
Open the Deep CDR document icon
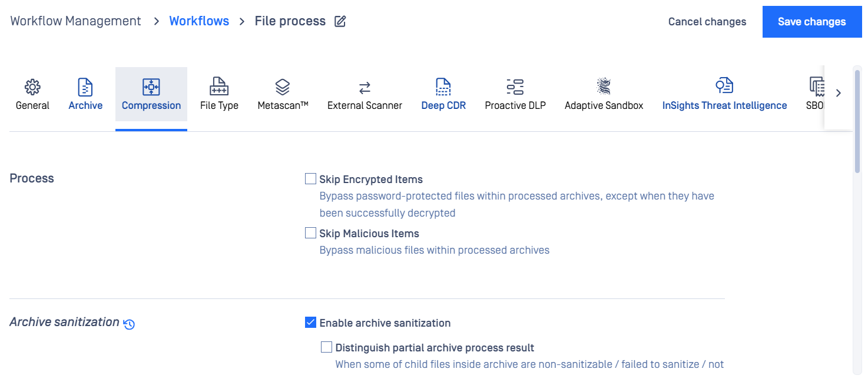click(x=443, y=87)
